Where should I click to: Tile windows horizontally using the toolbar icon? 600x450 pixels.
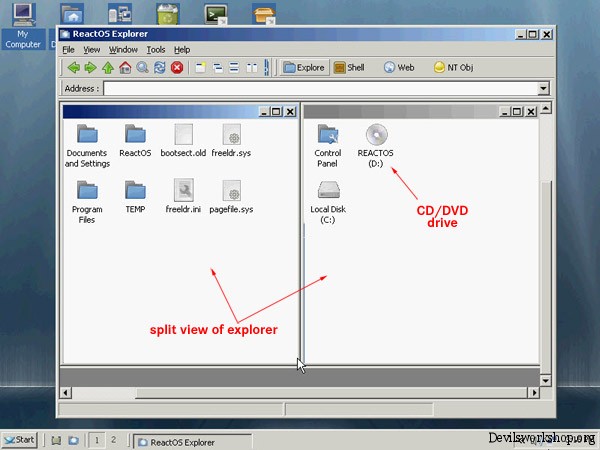(234, 68)
